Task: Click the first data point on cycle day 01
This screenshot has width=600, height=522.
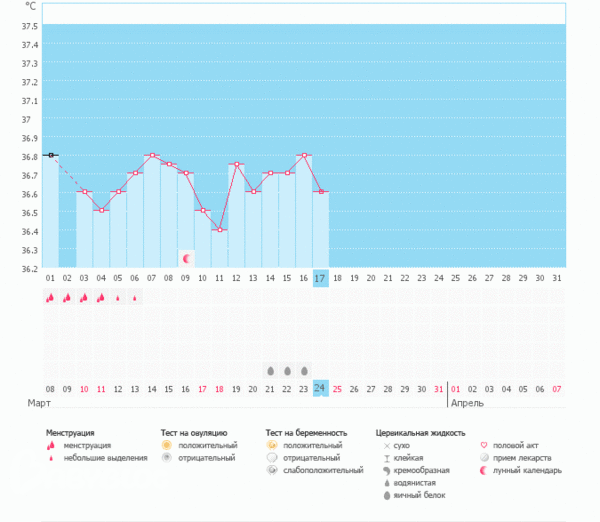Action: pyautogui.click(x=50, y=155)
